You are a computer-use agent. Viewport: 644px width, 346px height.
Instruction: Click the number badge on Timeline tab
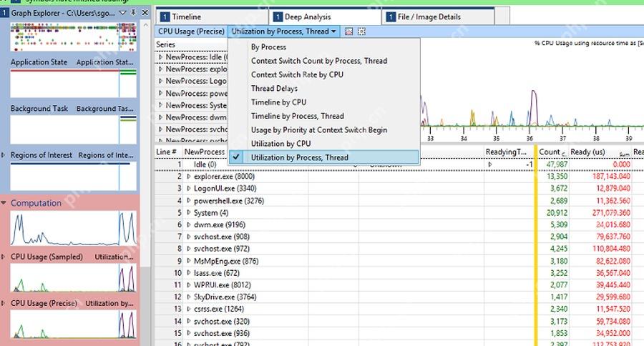(165, 17)
